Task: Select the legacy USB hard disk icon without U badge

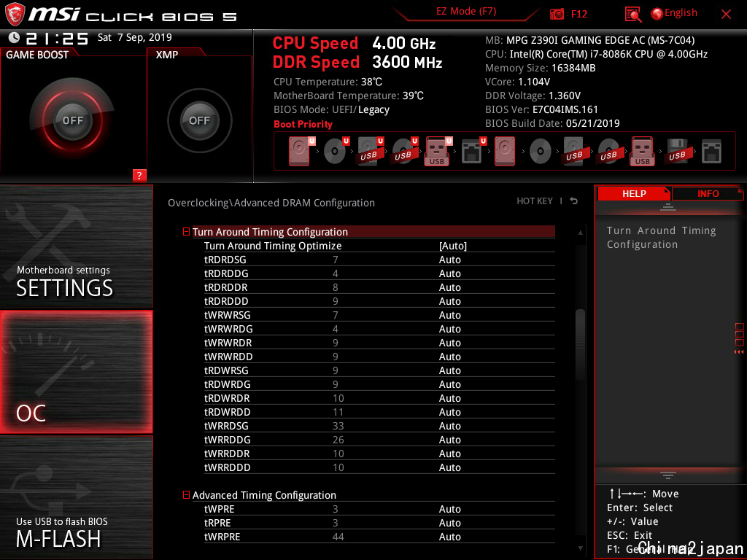Action: click(x=574, y=151)
